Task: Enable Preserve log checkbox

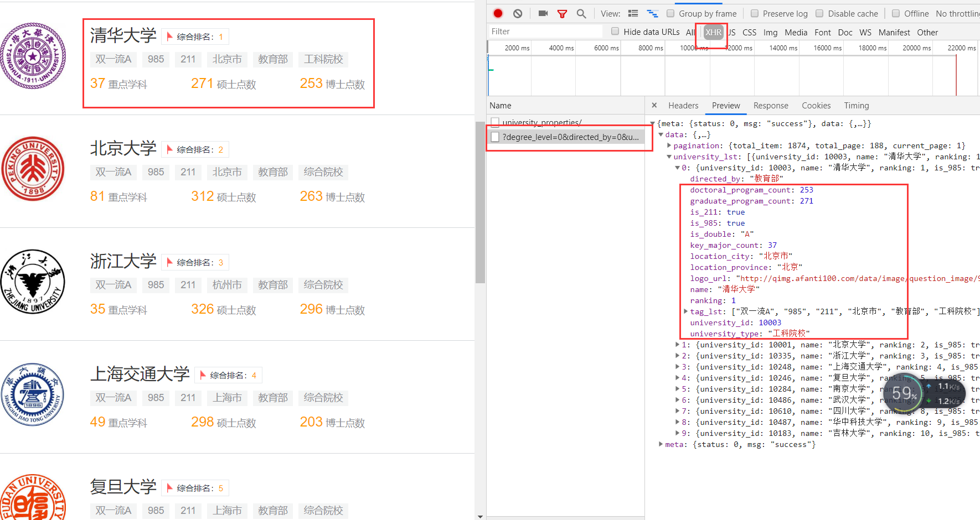Action: pos(754,13)
